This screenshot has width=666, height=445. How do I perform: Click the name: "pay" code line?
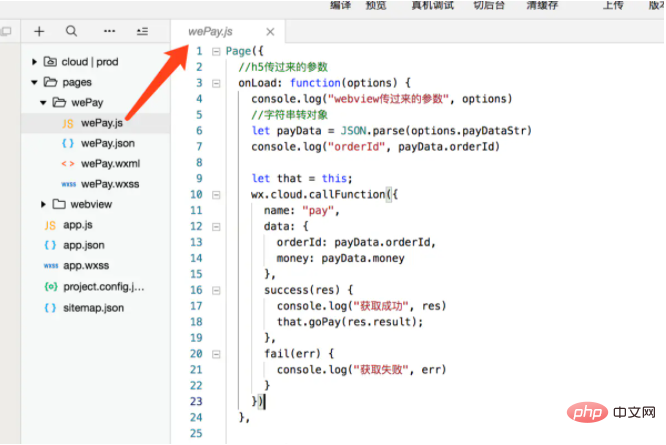point(302,211)
